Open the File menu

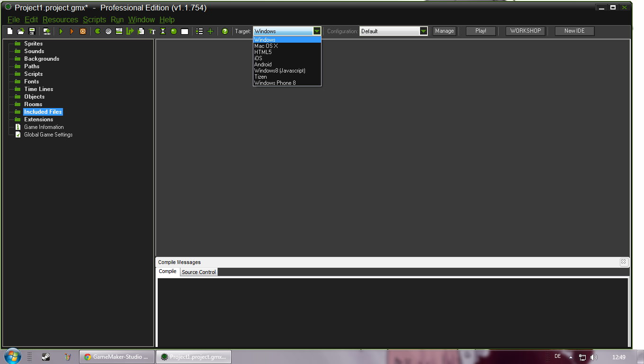pyautogui.click(x=14, y=19)
